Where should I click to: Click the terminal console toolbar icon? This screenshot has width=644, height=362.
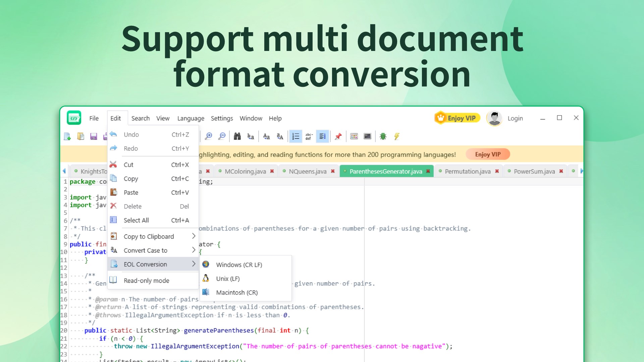[x=368, y=136]
